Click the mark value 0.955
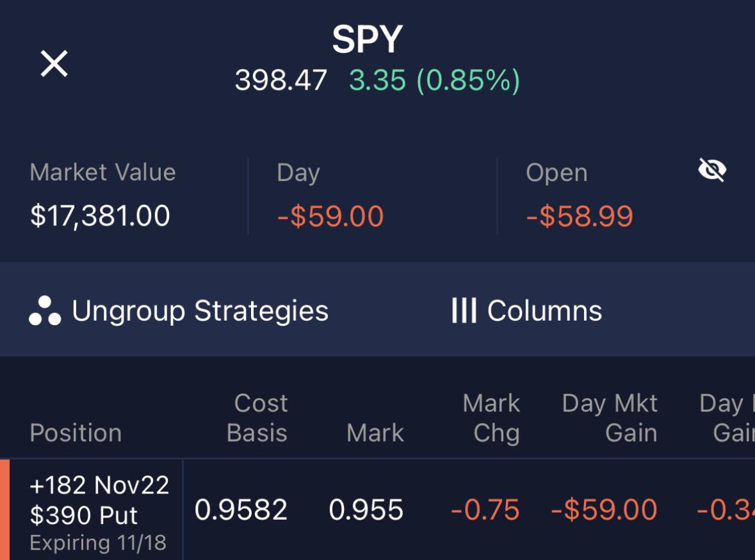Screen dimensions: 755x560 [366, 510]
